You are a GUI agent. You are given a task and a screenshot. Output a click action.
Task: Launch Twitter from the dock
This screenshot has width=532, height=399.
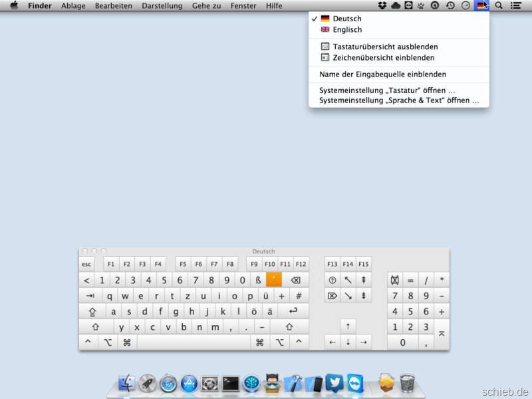coord(334,383)
